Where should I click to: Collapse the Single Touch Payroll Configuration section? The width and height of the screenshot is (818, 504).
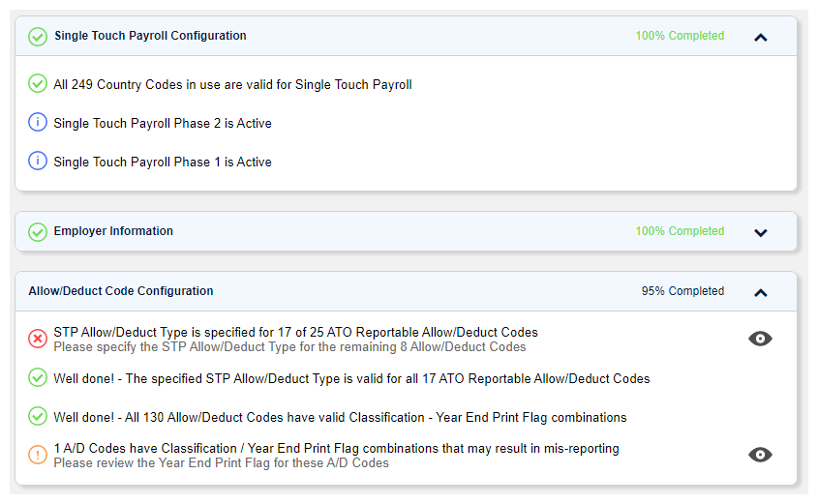click(x=760, y=38)
